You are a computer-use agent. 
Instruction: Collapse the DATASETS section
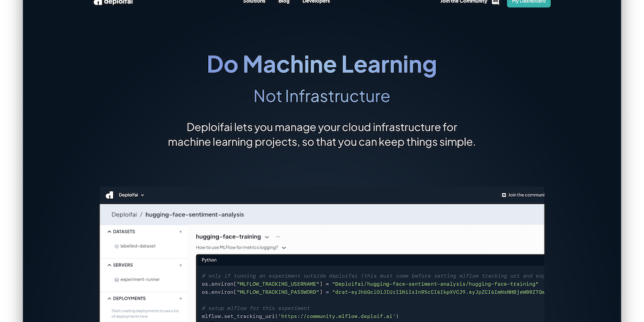[109, 231]
